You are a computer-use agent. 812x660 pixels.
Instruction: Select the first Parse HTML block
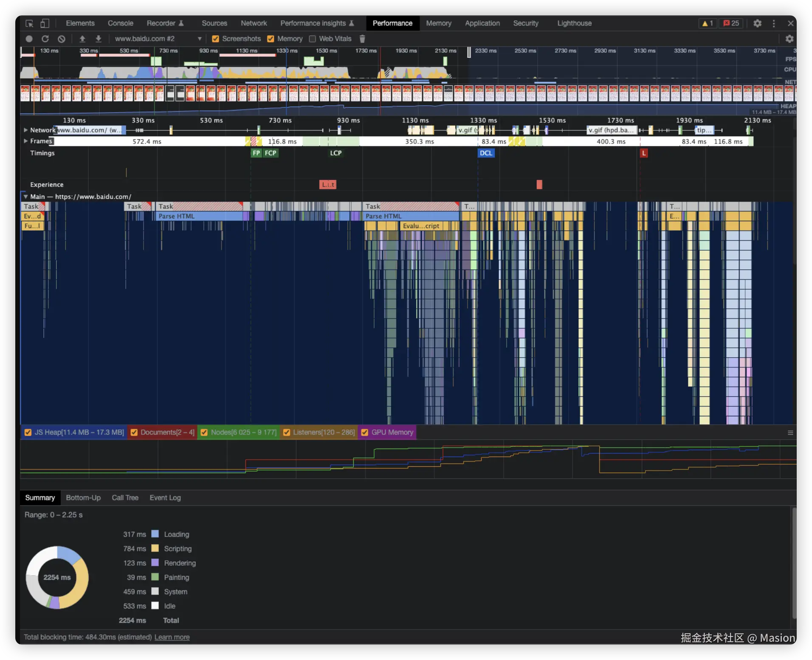click(200, 216)
